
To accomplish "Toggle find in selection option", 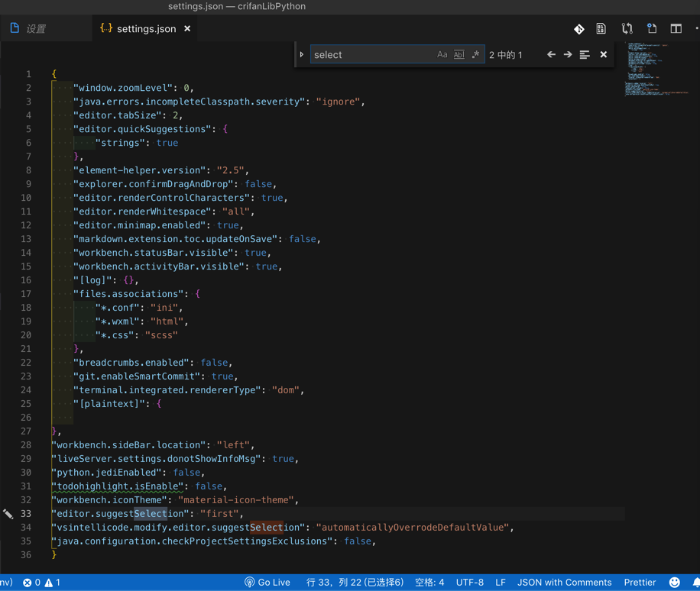I will tap(585, 55).
